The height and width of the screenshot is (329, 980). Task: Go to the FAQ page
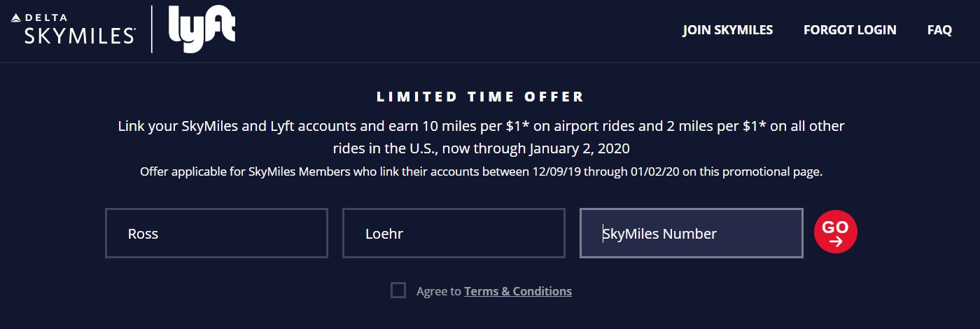click(939, 30)
